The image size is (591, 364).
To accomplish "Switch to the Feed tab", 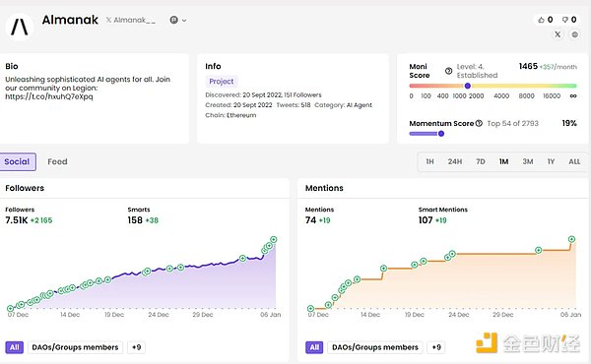I will point(57,161).
